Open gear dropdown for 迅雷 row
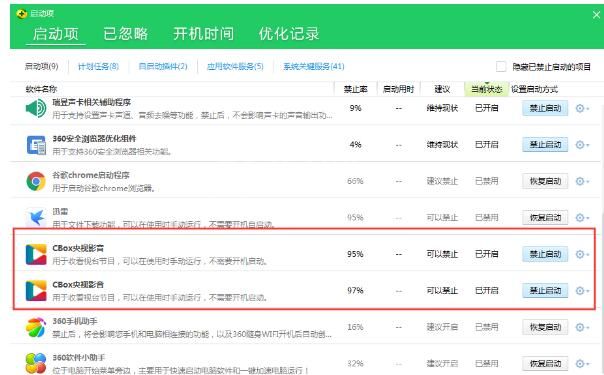Viewport: 604px width, 375px height. (582, 218)
